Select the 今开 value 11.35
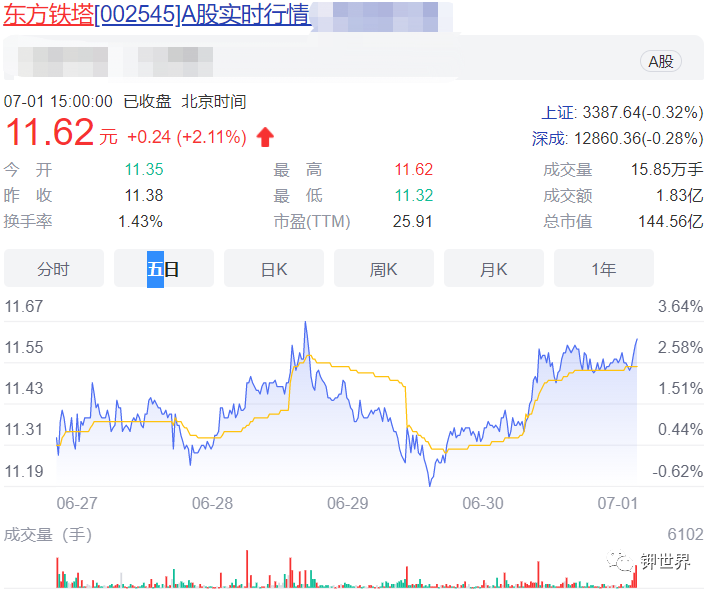The width and height of the screenshot is (713, 592). (x=144, y=170)
